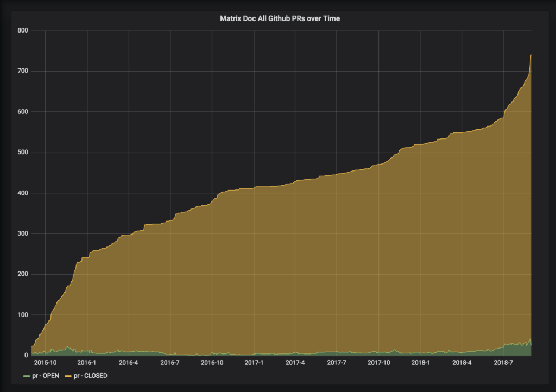
Task: Toggle the 'pr - OPEN' legend series
Action: 45,375
